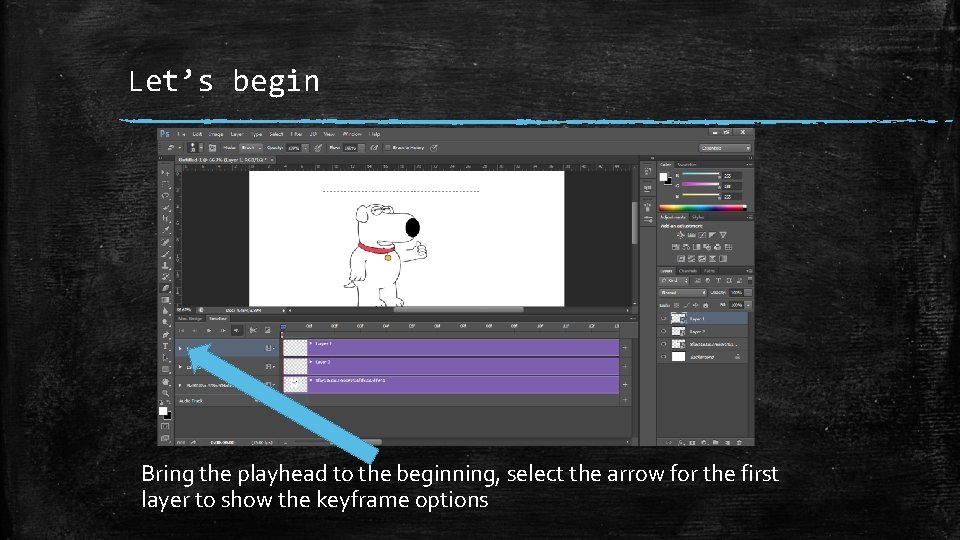960x540 pixels.
Task: Open the Window menu
Action: 352,133
